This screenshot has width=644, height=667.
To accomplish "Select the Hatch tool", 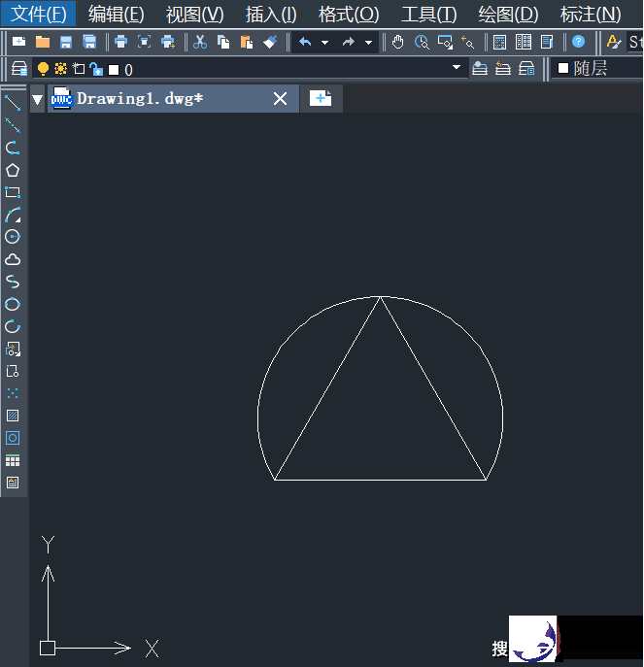I will pos(13,416).
